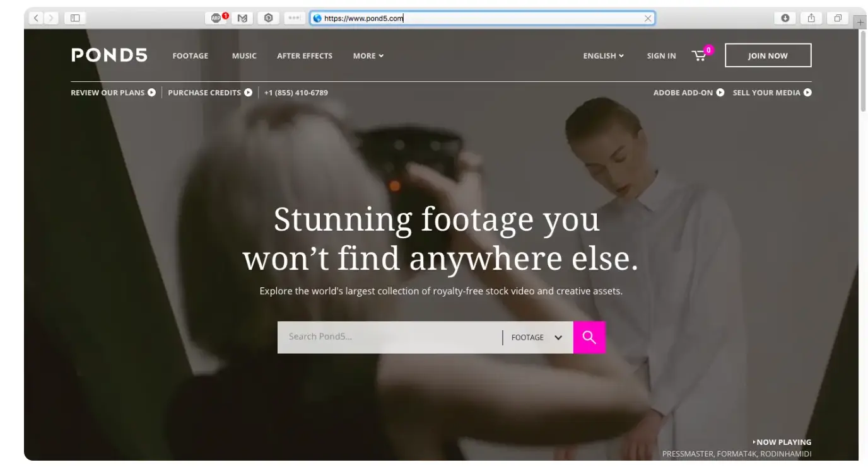The height and width of the screenshot is (472, 868).
Task: Click the magenta search magnifier button
Action: click(589, 337)
